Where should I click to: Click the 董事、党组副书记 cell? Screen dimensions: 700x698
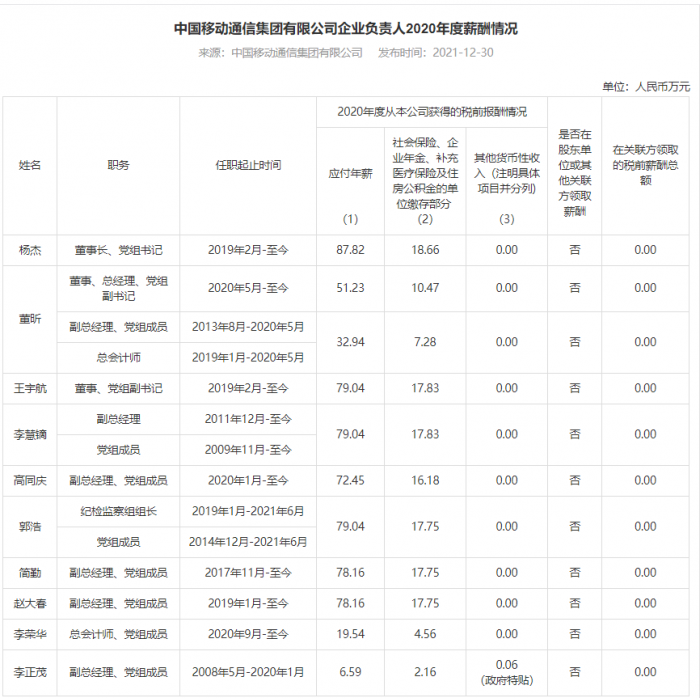tap(118, 388)
